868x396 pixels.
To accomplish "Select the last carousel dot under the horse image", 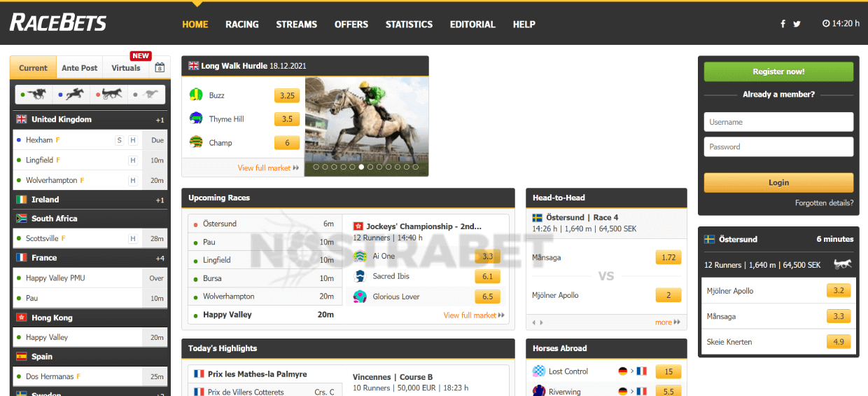I will click(416, 168).
